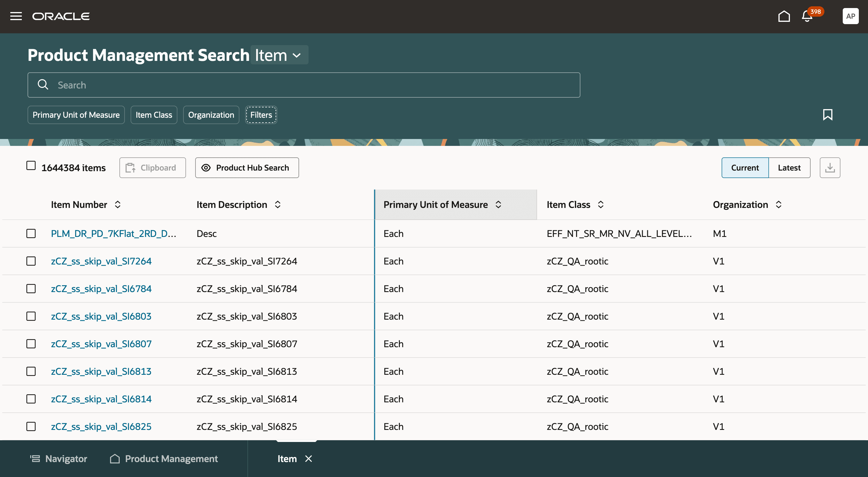868x477 pixels.
Task: Click the Organization column header
Action: point(740,205)
